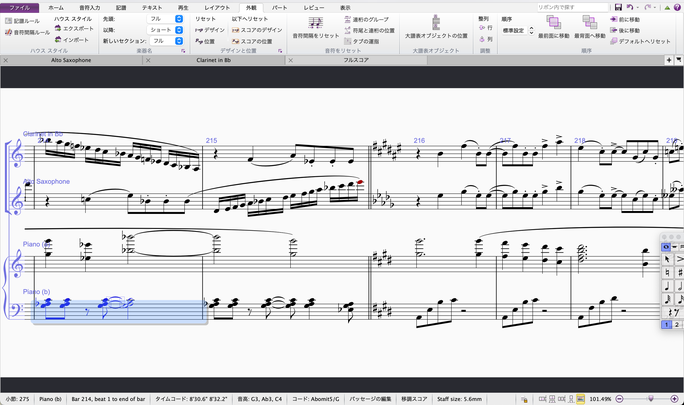Image resolution: width=684 pixels, height=405 pixels.
Task: Open 音符間隔ルール note spacing rule
Action: pyautogui.click(x=27, y=32)
